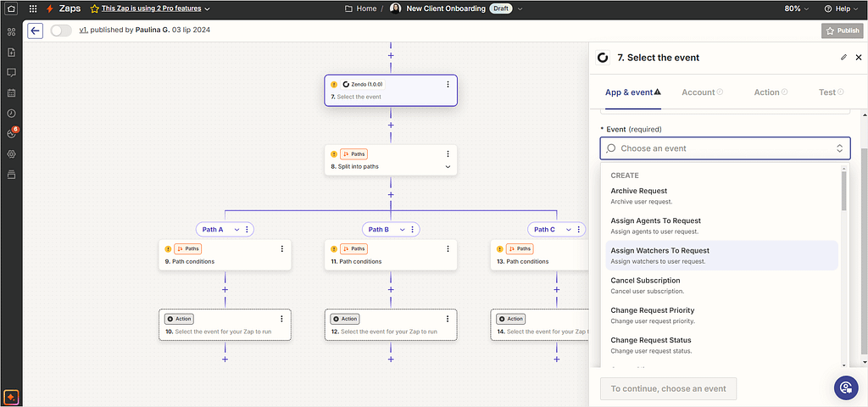Open three-dot menu on Path A
The width and height of the screenshot is (868, 407).
247,229
